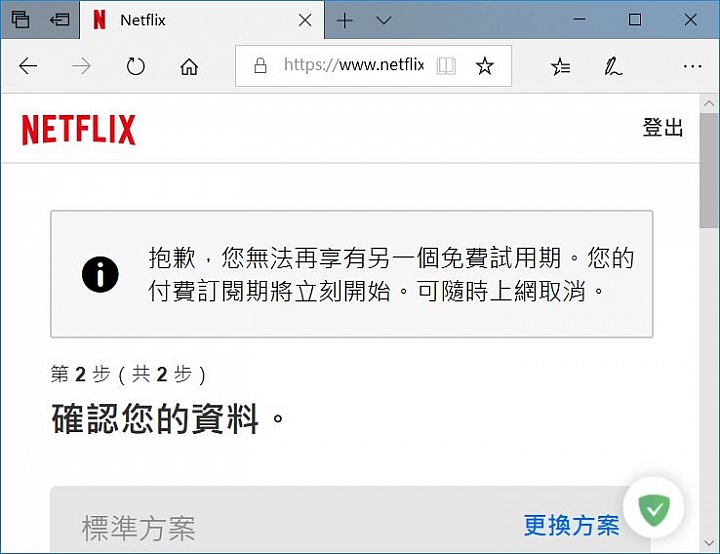Close the browser window
Screen dimensions: 720x554
pyautogui.click(x=691, y=20)
